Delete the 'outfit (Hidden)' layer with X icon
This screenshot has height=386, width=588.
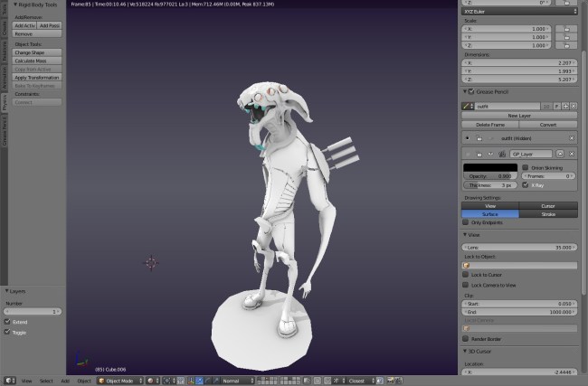573,137
